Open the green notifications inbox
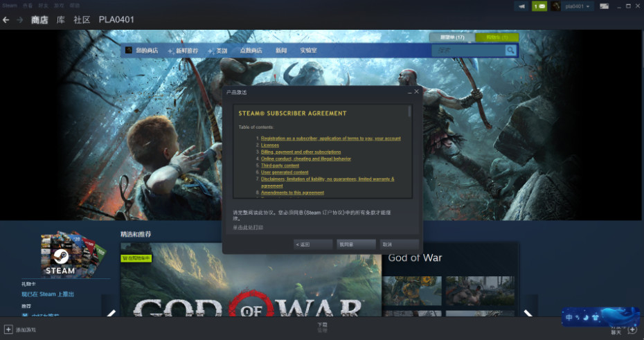The height and width of the screenshot is (340, 644). pos(539,6)
